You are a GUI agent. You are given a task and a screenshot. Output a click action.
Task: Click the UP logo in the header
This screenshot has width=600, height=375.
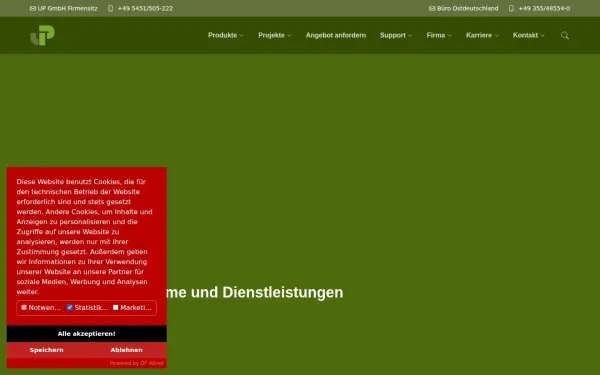[x=42, y=35]
